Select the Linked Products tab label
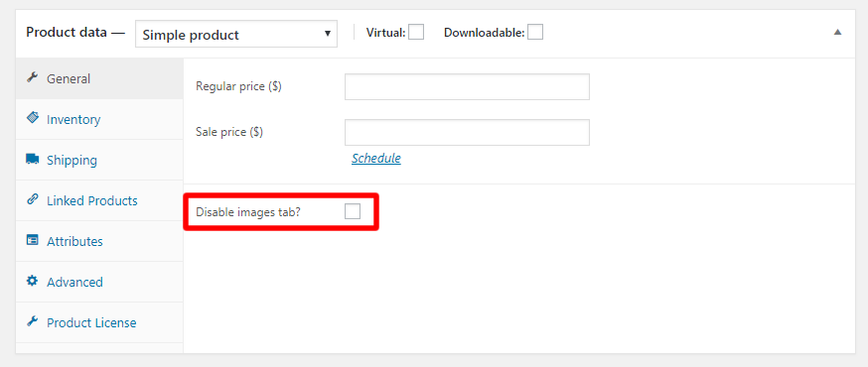 pyautogui.click(x=92, y=200)
